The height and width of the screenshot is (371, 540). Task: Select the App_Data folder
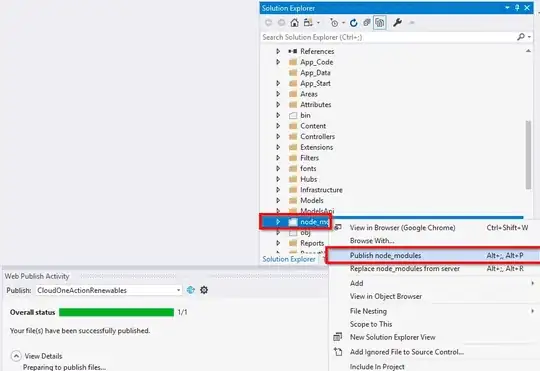click(315, 73)
